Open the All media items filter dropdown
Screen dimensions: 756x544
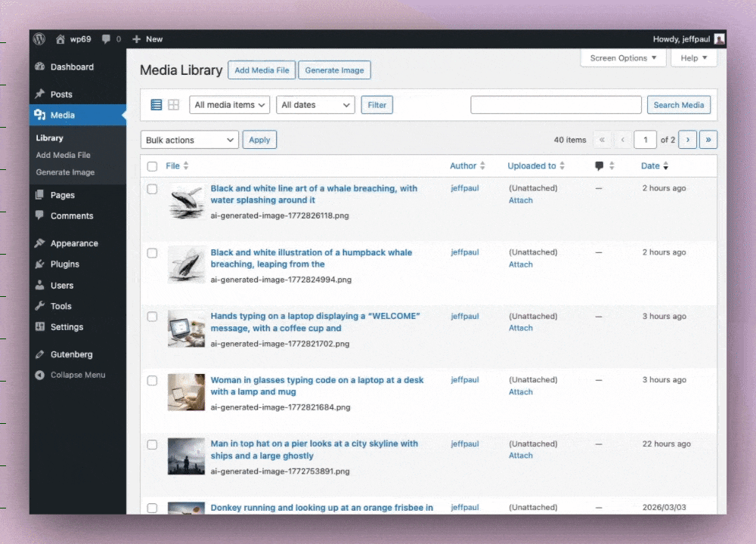coord(229,105)
